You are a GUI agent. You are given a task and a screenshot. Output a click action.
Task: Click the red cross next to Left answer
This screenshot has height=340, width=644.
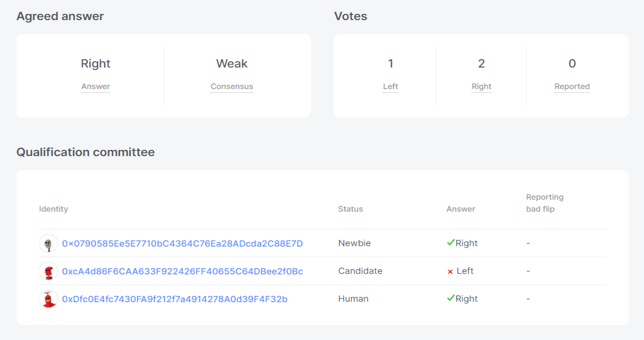pyautogui.click(x=450, y=272)
